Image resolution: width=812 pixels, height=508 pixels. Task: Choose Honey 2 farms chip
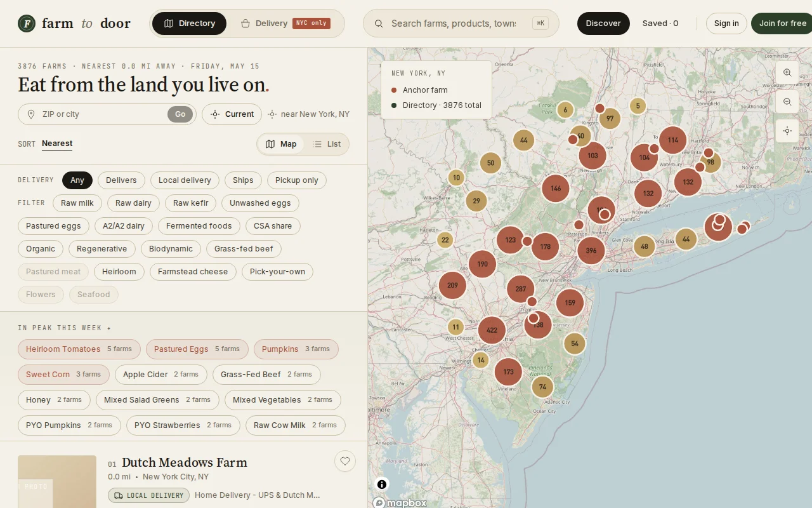pyautogui.click(x=54, y=400)
